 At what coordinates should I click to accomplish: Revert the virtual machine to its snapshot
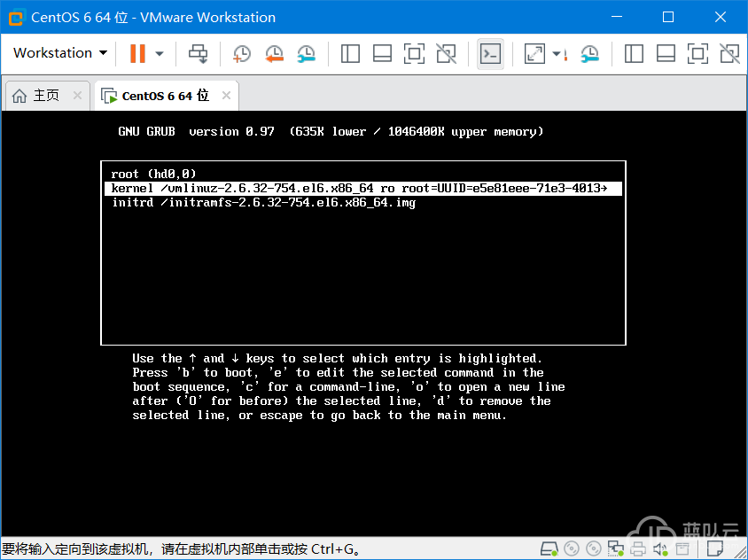coord(275,53)
